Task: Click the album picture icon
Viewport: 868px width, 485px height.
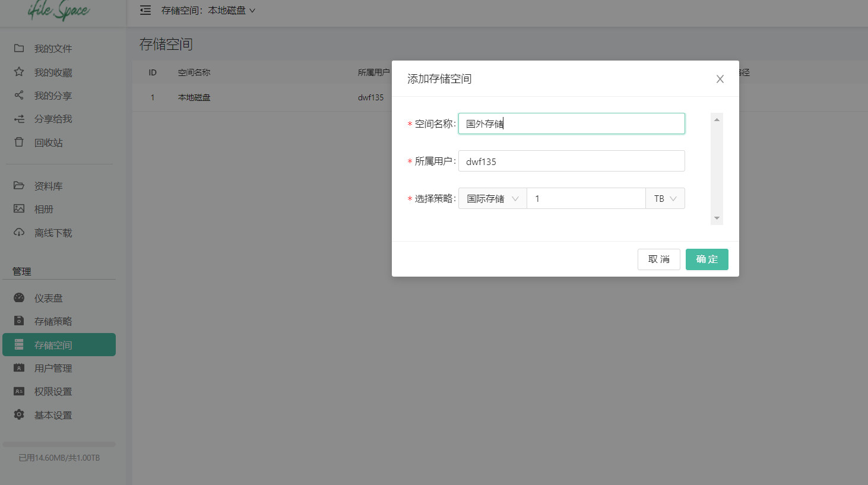Action: click(x=19, y=209)
